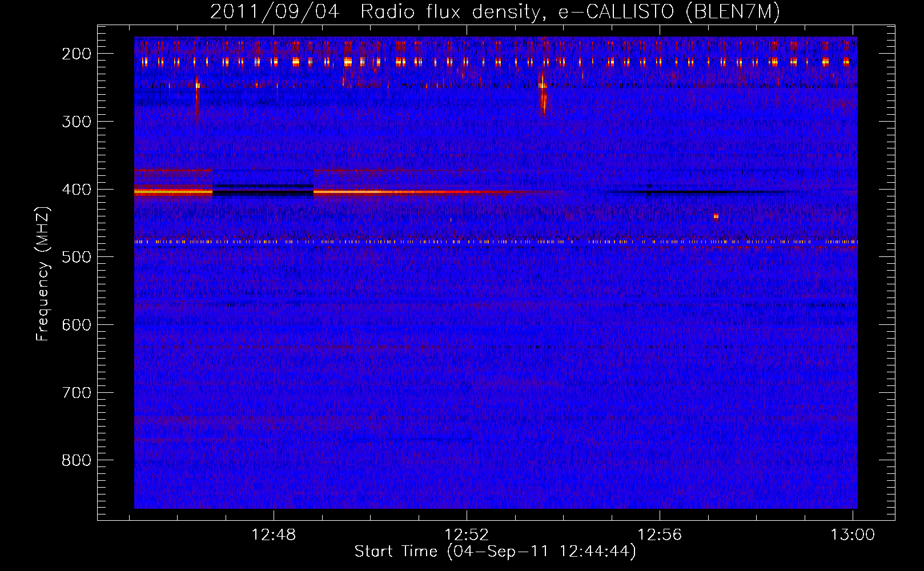Click the 'Frequency (MHZ)' axis label
The width and height of the screenshot is (924, 571).
tap(43, 274)
